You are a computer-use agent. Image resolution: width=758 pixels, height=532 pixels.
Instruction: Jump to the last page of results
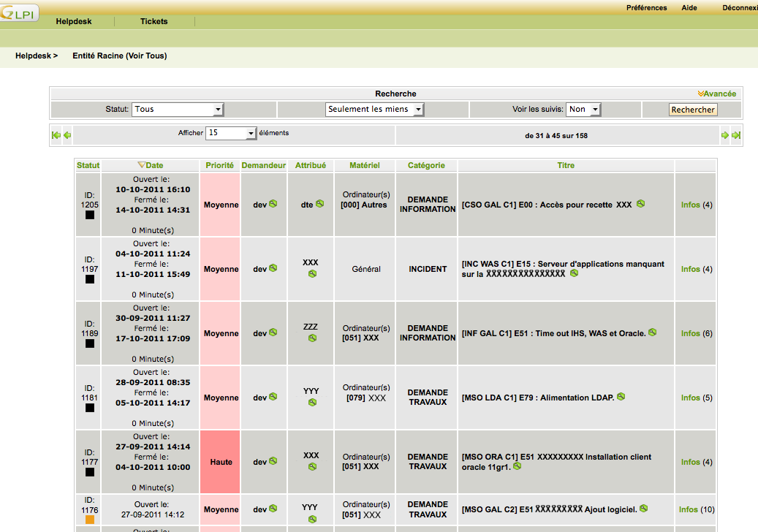click(736, 135)
